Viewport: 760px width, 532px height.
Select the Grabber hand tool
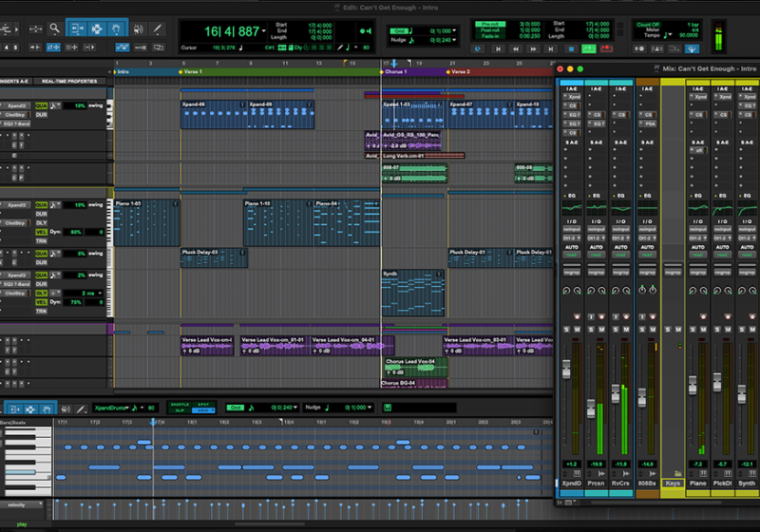116,29
